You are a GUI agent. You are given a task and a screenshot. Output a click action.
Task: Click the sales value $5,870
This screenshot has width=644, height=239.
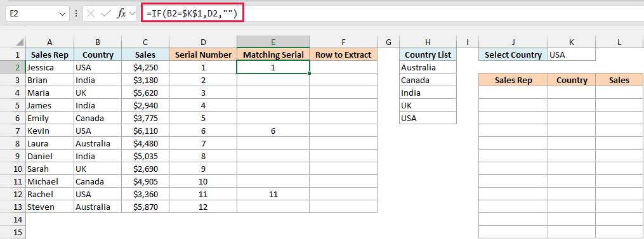[145, 207]
